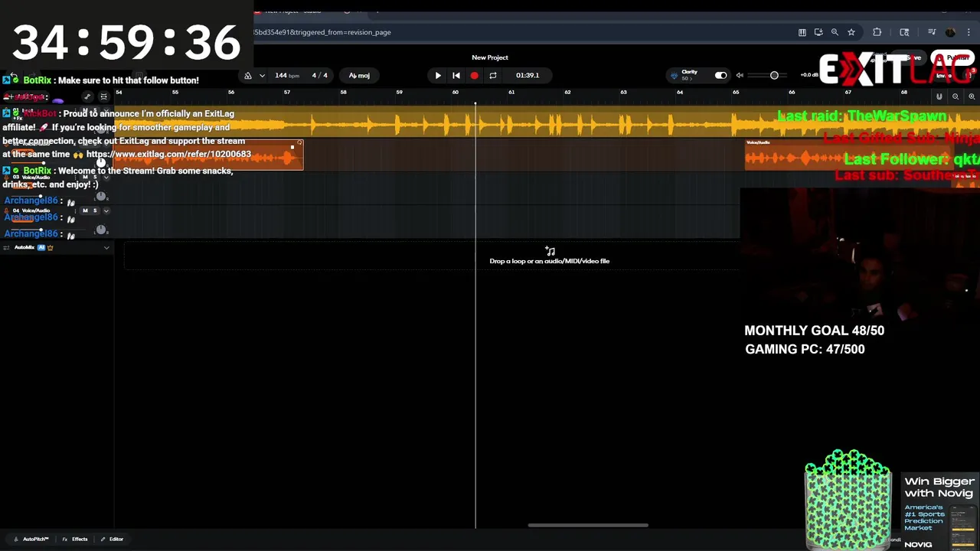This screenshot has width=980, height=551.
Task: Click bar 61 on the timeline ruler
Action: pyautogui.click(x=511, y=93)
